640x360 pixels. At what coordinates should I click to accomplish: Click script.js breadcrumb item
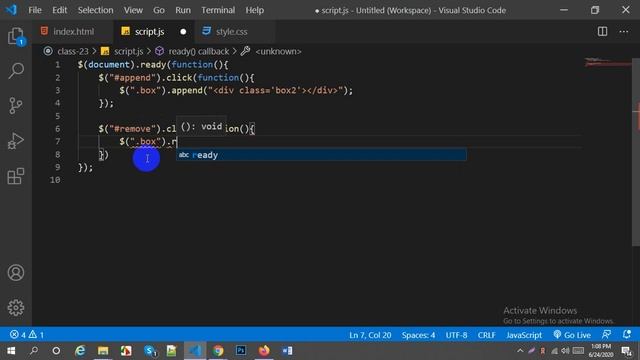(x=128, y=51)
